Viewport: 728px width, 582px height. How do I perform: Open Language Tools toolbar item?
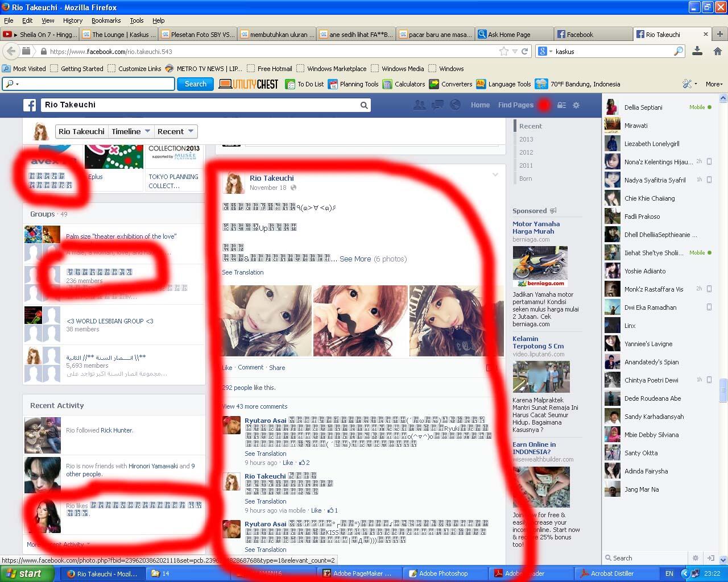pos(504,84)
